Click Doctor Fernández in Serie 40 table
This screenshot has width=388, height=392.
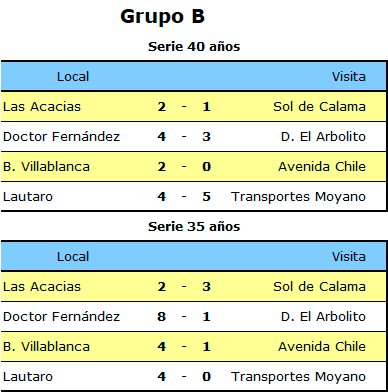(x=61, y=136)
